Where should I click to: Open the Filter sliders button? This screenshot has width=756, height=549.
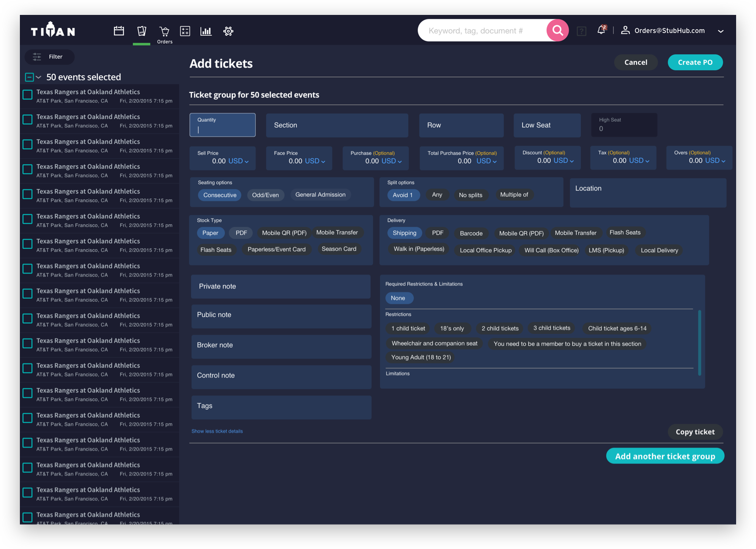tap(50, 57)
